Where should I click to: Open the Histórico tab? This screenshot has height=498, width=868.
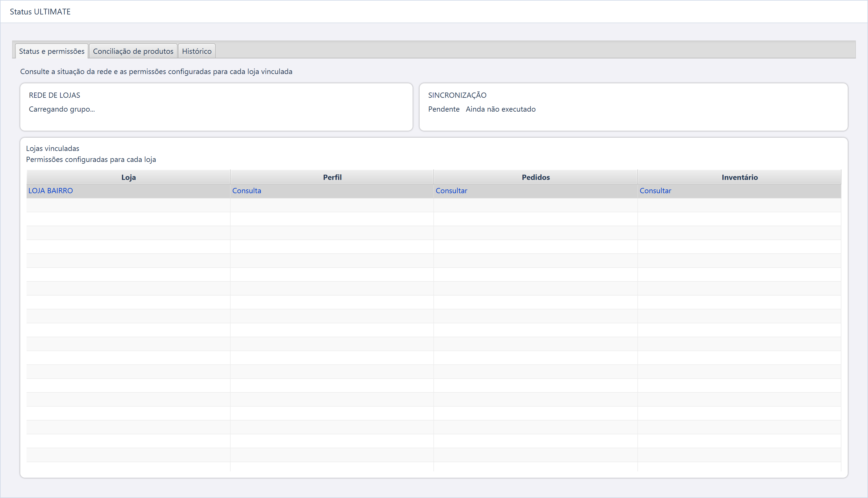point(196,51)
